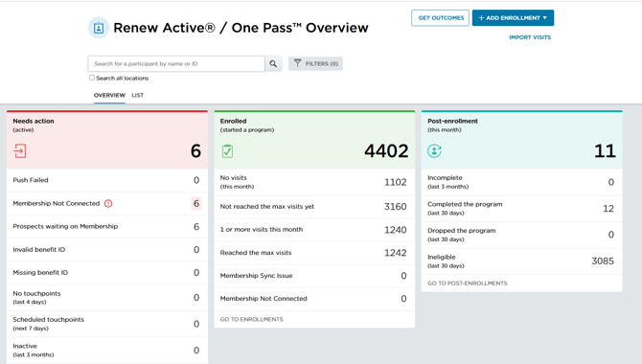Click the red warning icon by Membership Not Connected
The image size is (642, 364).
[x=108, y=203]
